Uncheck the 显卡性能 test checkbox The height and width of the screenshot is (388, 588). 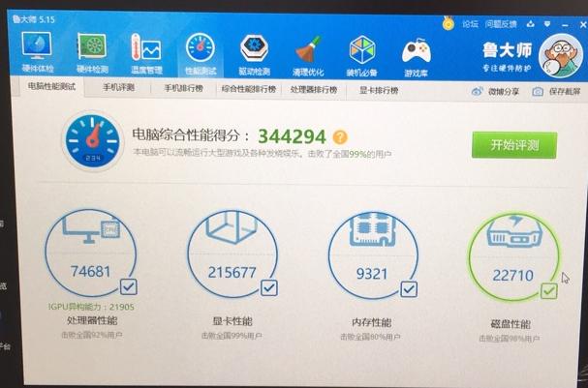pyautogui.click(x=269, y=288)
